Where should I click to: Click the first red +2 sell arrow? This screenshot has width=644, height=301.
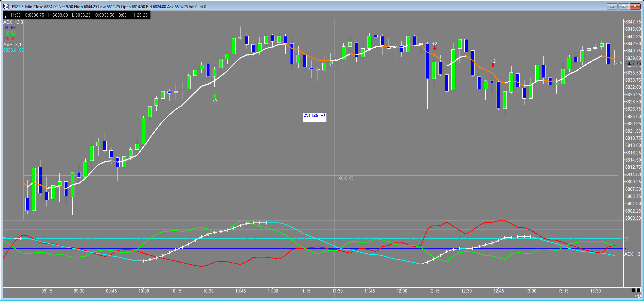(x=434, y=48)
